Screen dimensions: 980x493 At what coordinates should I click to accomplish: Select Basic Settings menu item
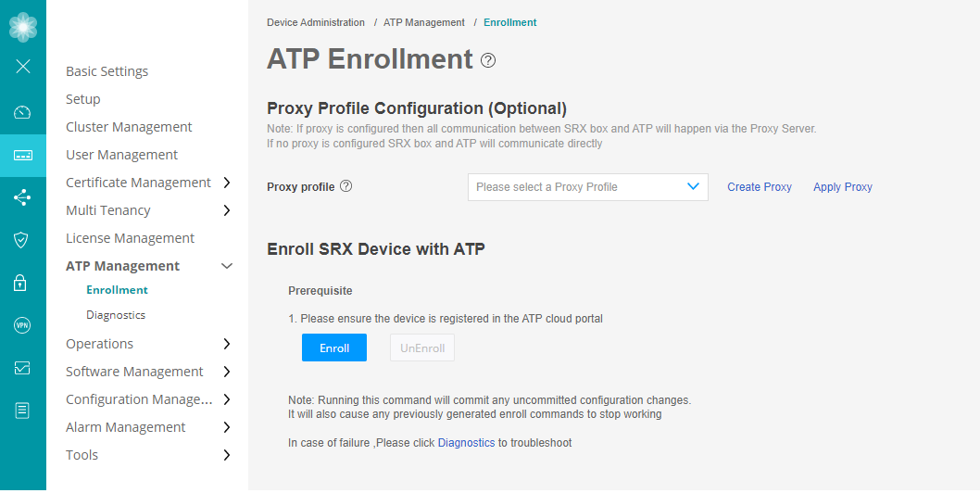coord(107,71)
